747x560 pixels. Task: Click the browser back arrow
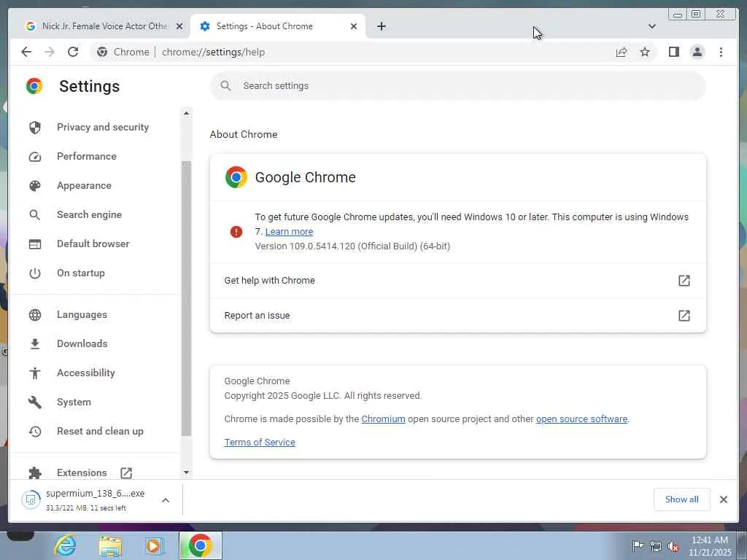click(26, 52)
